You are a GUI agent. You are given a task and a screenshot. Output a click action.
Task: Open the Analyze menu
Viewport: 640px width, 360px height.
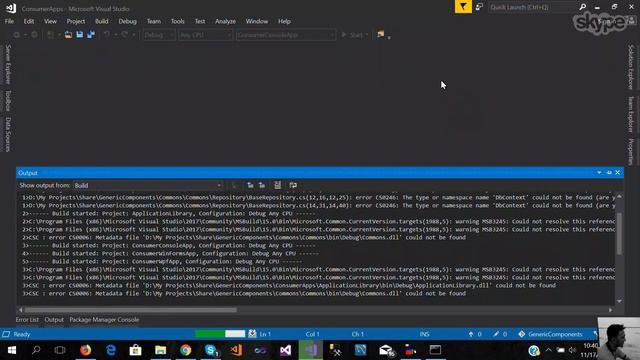[x=225, y=21]
